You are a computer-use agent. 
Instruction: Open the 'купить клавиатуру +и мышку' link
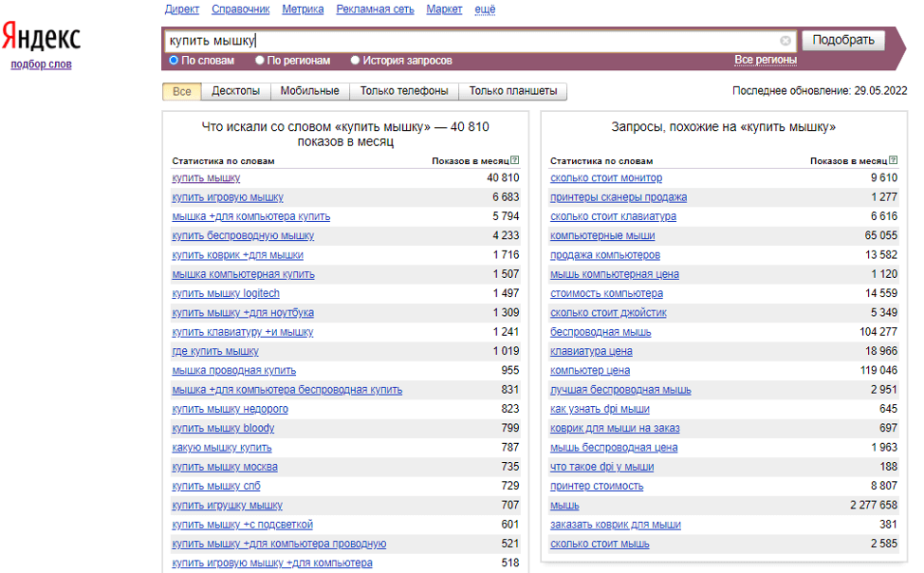(243, 332)
